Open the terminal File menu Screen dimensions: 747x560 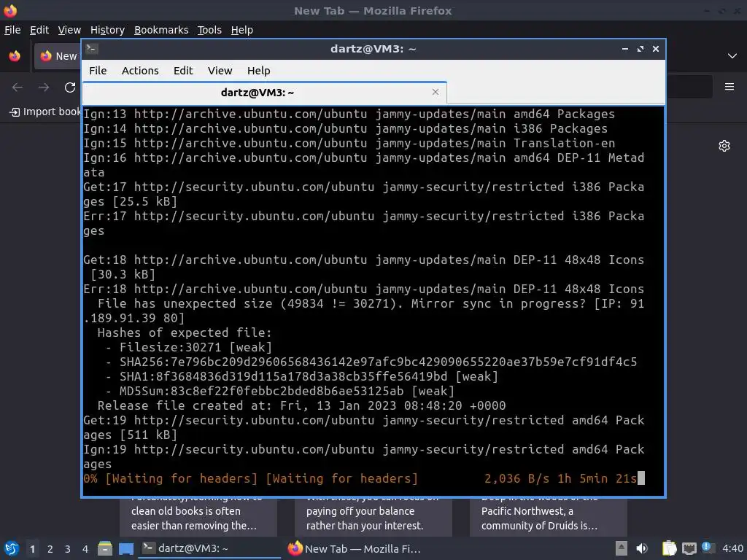(x=98, y=71)
